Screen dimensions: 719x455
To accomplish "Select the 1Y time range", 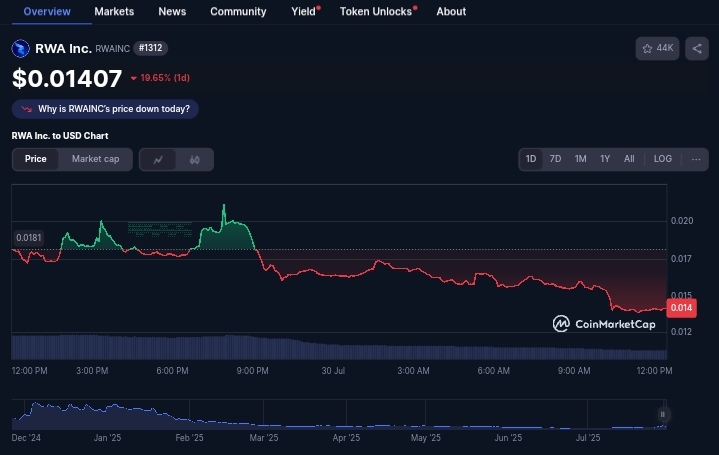I will tap(605, 159).
